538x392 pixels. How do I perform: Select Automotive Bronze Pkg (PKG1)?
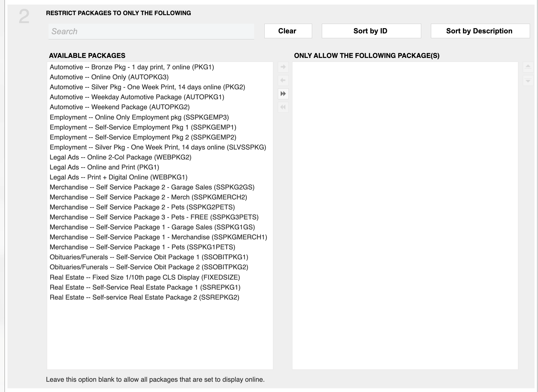[132, 67]
